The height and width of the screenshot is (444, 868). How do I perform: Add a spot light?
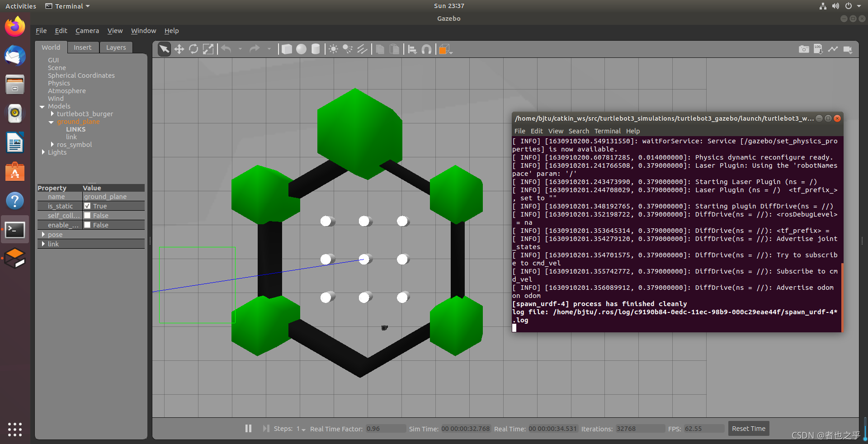click(348, 49)
